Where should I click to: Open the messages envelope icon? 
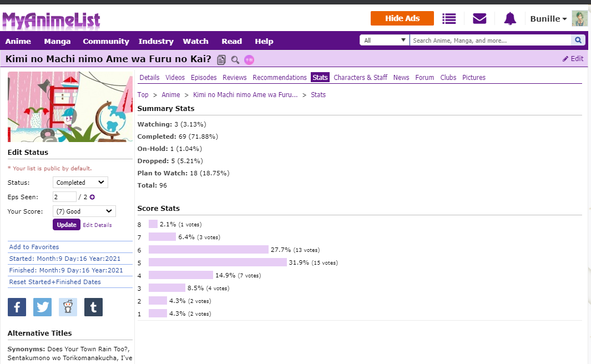click(479, 18)
